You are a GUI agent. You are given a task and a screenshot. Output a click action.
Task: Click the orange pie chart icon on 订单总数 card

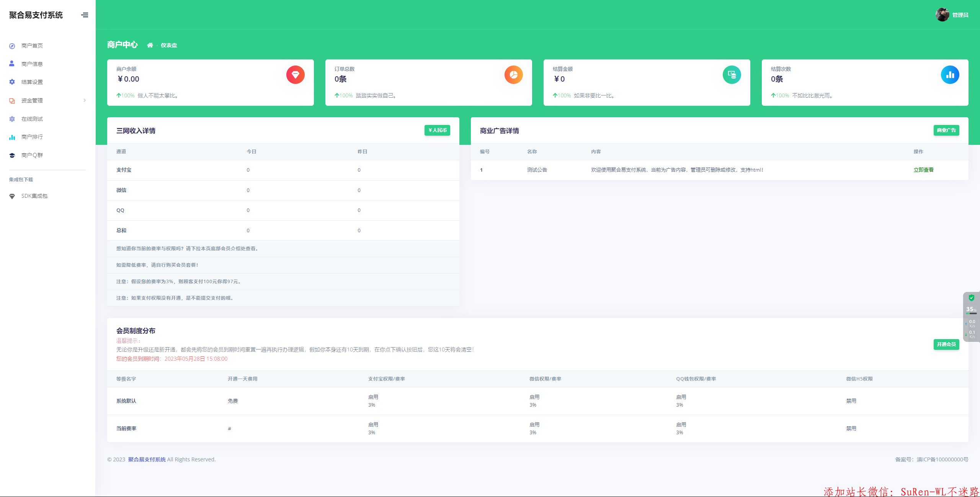pos(514,75)
